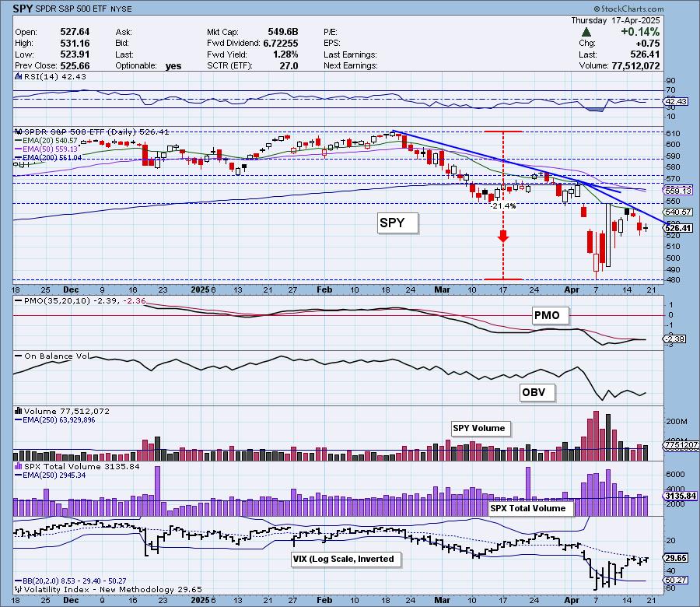Click the RSI area-chart icon beside RSI(14)
Image resolution: width=700 pixels, height=607 pixels.
click(x=19, y=76)
